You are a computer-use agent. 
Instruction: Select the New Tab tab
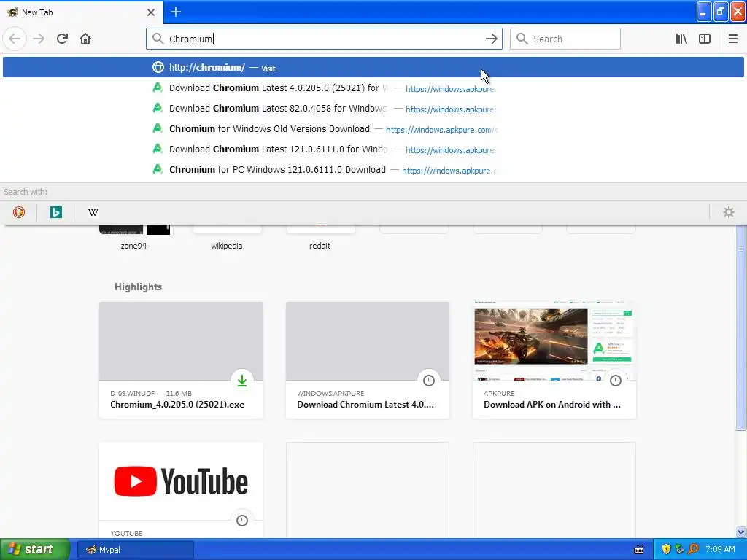click(x=81, y=12)
